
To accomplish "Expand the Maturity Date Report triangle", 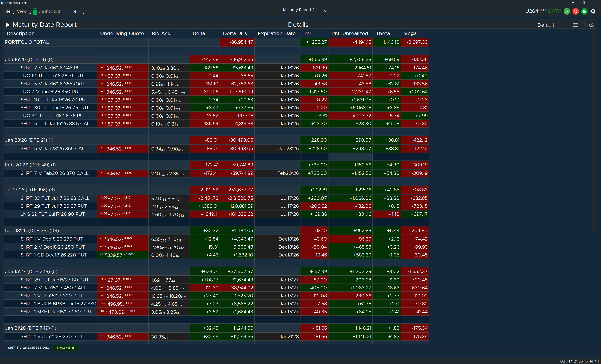I will 8,25.
